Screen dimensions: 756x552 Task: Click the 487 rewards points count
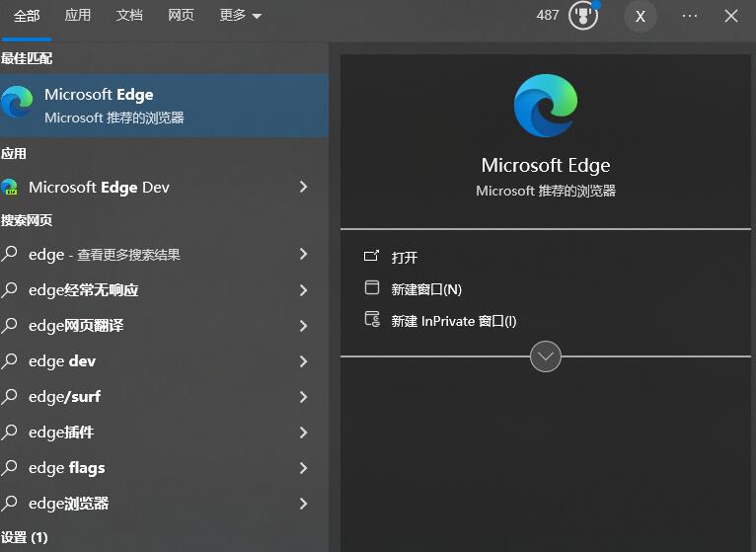point(548,15)
